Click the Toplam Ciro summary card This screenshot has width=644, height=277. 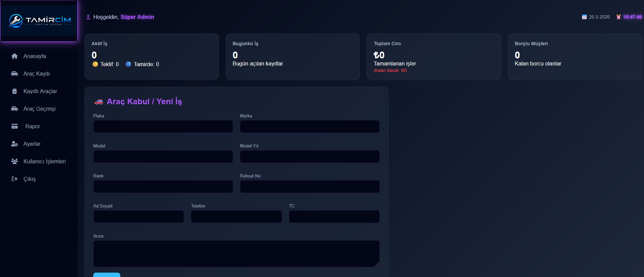(x=434, y=57)
